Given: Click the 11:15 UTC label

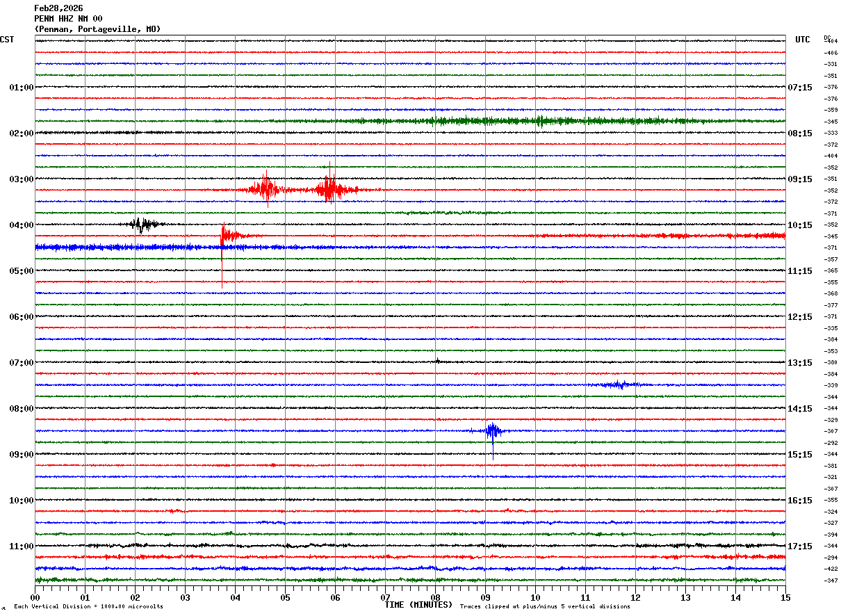Looking at the screenshot, I should point(800,271).
